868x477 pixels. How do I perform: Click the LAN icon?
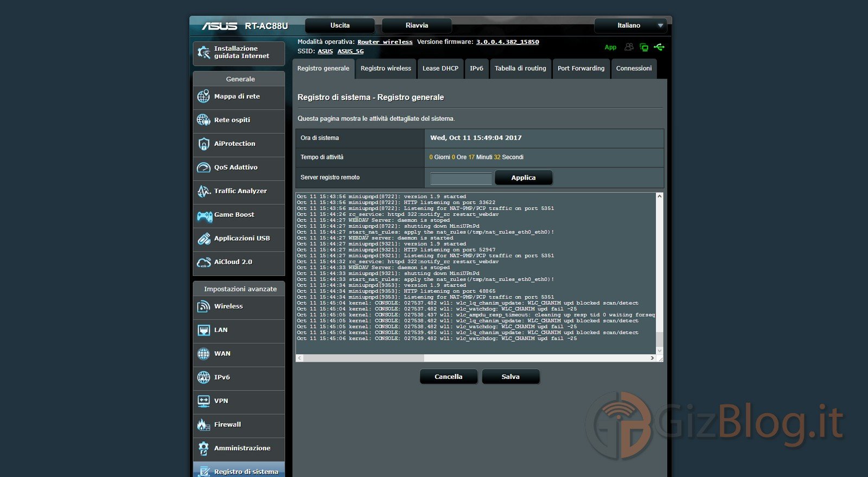pyautogui.click(x=203, y=330)
